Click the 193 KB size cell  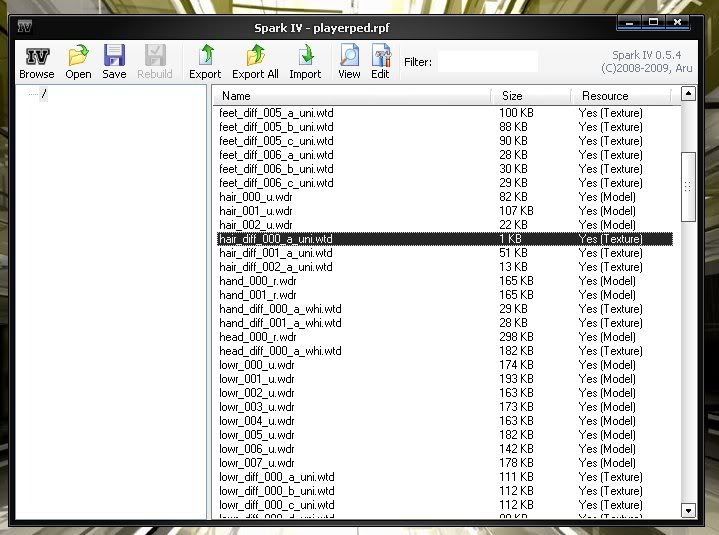[x=516, y=379]
